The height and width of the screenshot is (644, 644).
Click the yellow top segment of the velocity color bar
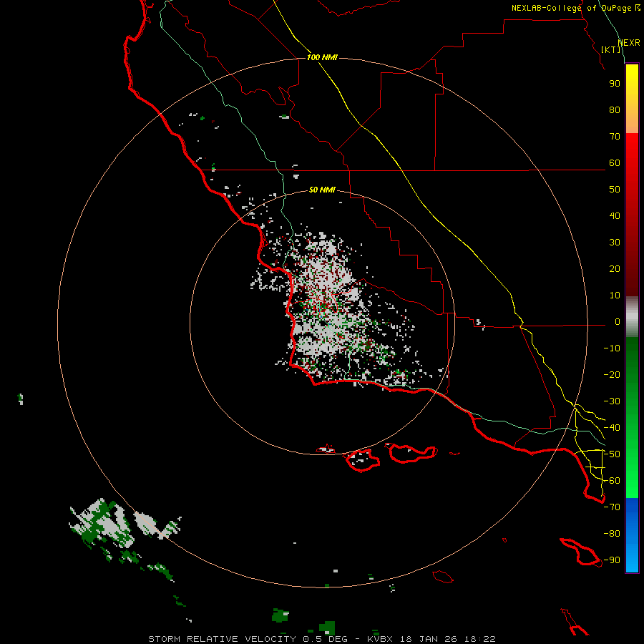click(x=632, y=99)
